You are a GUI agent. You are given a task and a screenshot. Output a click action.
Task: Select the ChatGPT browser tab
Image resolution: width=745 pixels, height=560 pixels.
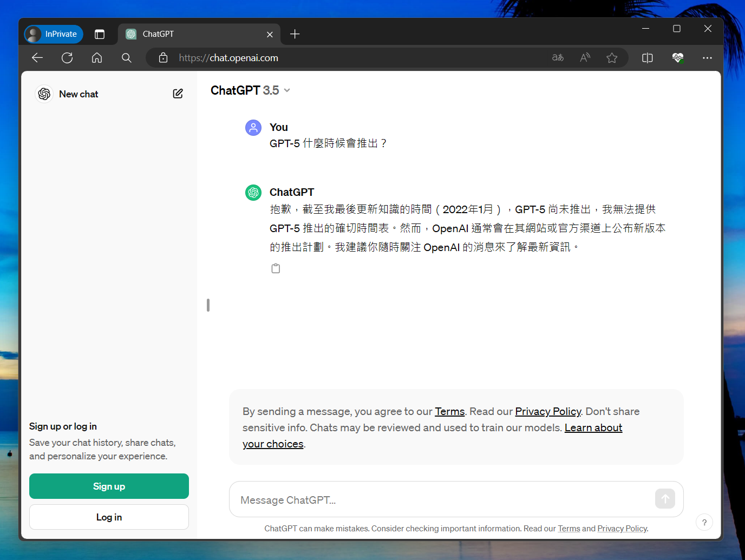pos(189,34)
